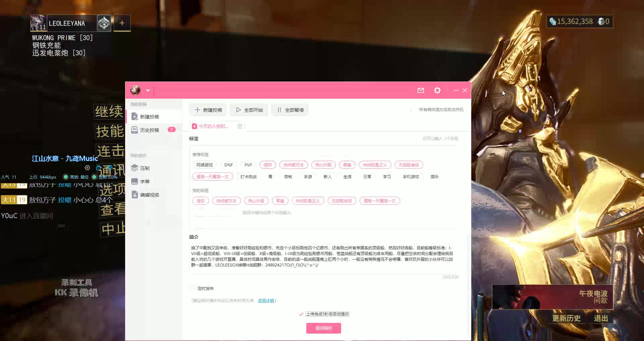
Task: Add recommended tag 打卡挑战
Action: [249, 177]
